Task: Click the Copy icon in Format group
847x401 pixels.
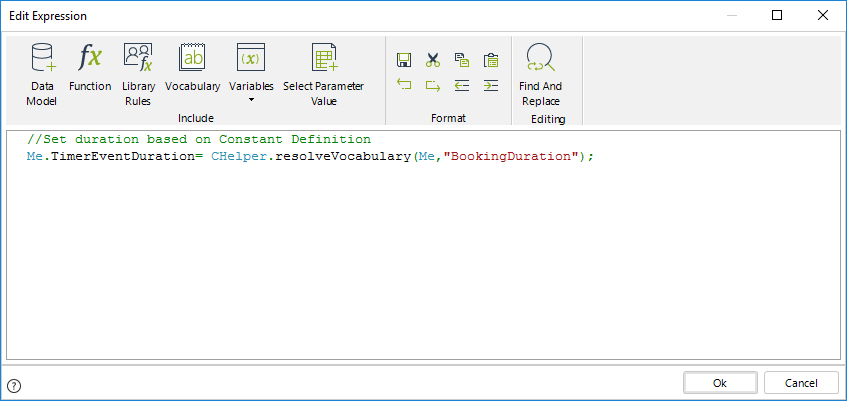Action: coord(462,60)
